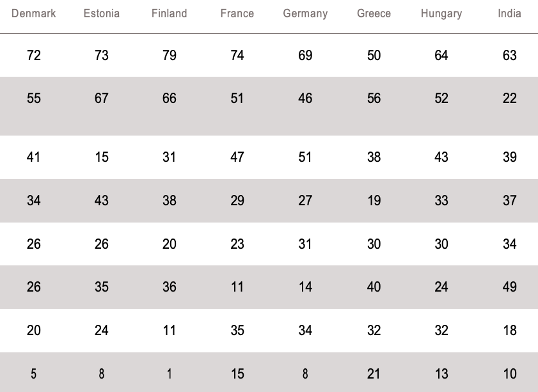Select the value 15 in Estonia column
This screenshot has width=538, height=392.
[102, 157]
